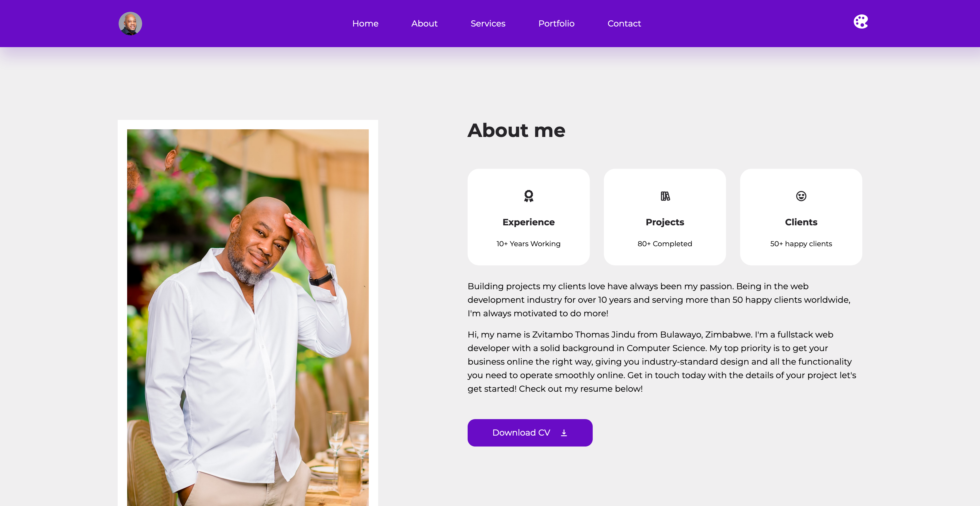This screenshot has height=506, width=980.
Task: Click the Experience award ribbon icon
Action: [529, 196]
